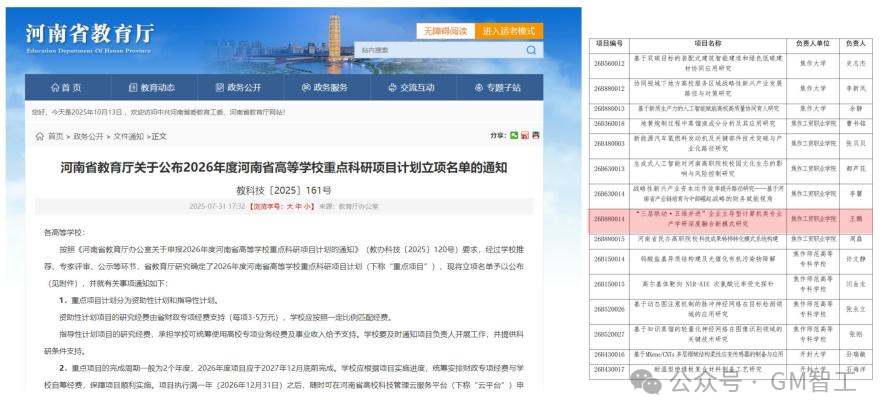
Task: Click the site search magnifier icon
Action: pyautogui.click(x=531, y=50)
